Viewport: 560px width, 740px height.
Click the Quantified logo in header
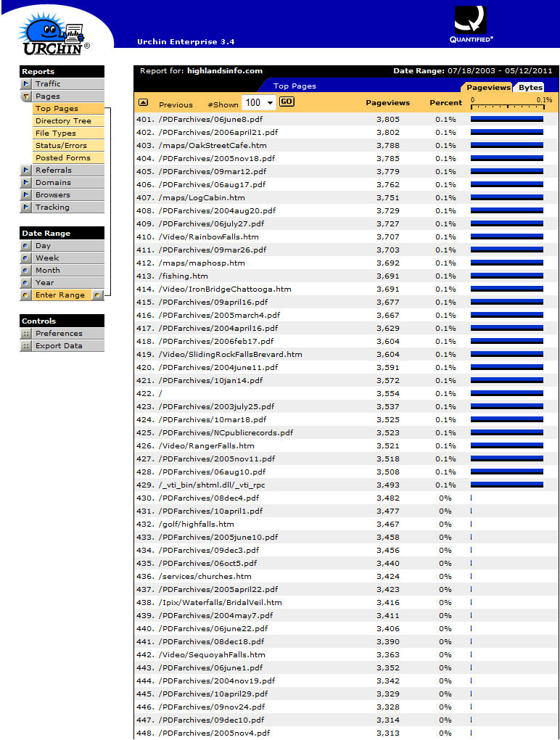pyautogui.click(x=470, y=24)
